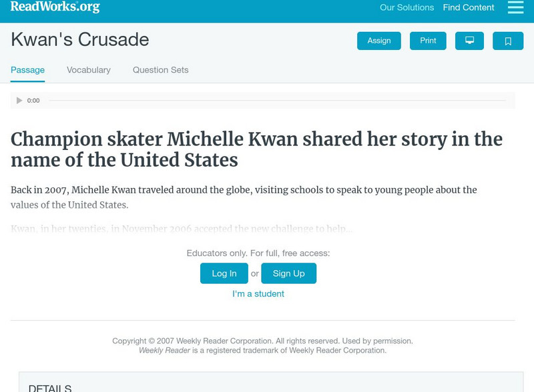
Task: Click the projector display mode icon
Action: [x=469, y=41]
